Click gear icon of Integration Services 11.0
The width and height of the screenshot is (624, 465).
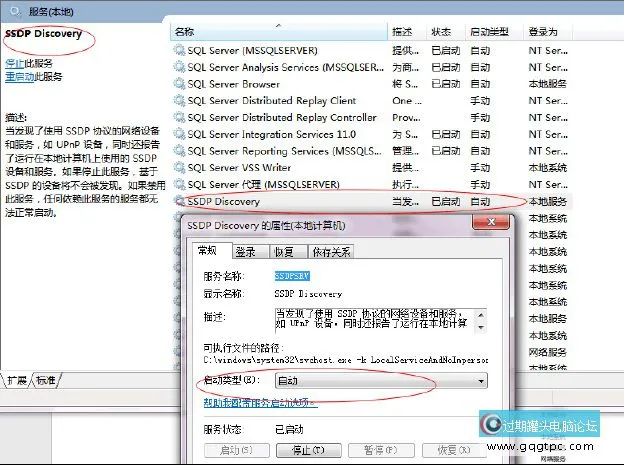tap(179, 134)
